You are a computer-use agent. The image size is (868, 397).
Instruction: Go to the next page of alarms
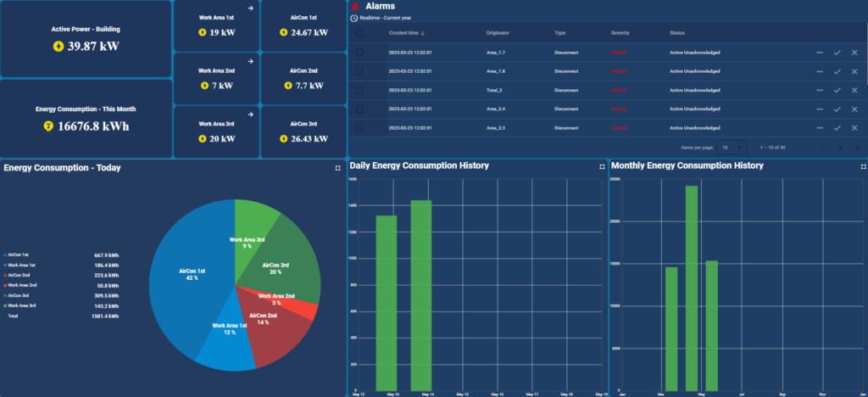(x=839, y=148)
